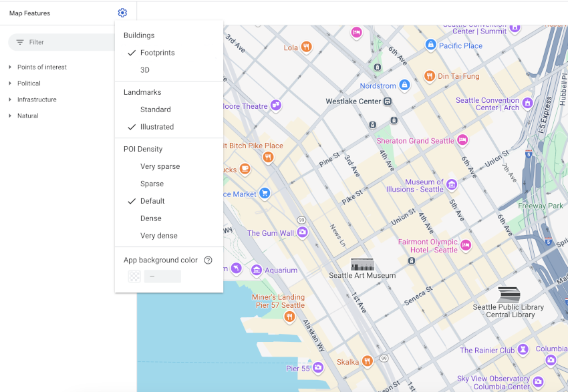
Task: Click the Seattle Convention Center Arch pin
Action: tap(528, 103)
